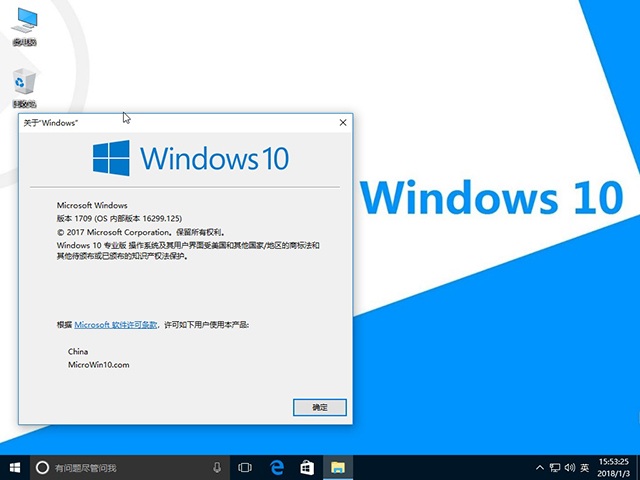
Task: Open the This PC desktop icon
Action: point(24,27)
